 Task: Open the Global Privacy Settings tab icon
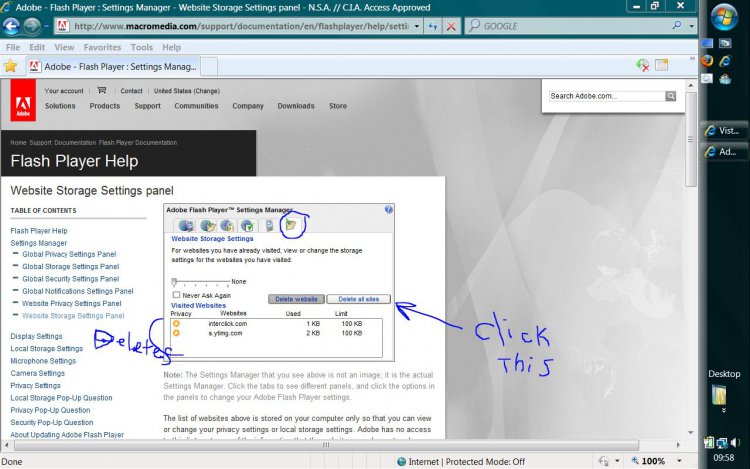point(186,225)
